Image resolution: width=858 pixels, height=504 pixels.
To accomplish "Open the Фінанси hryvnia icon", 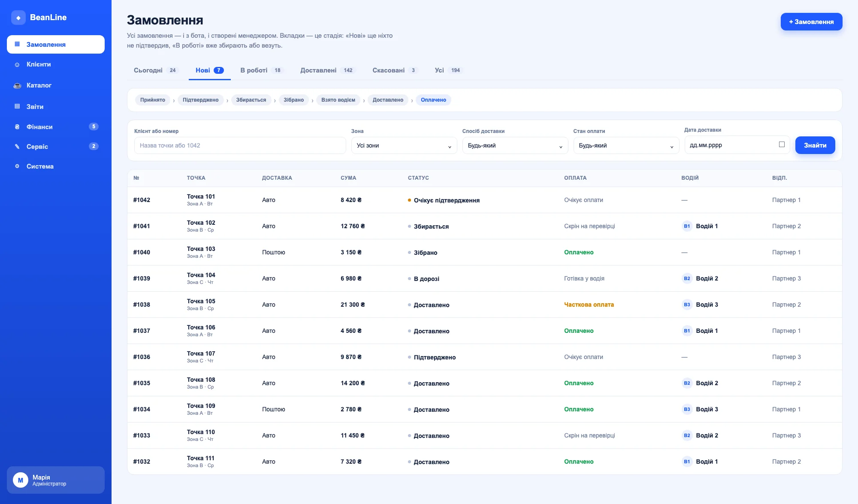I will coord(17,127).
